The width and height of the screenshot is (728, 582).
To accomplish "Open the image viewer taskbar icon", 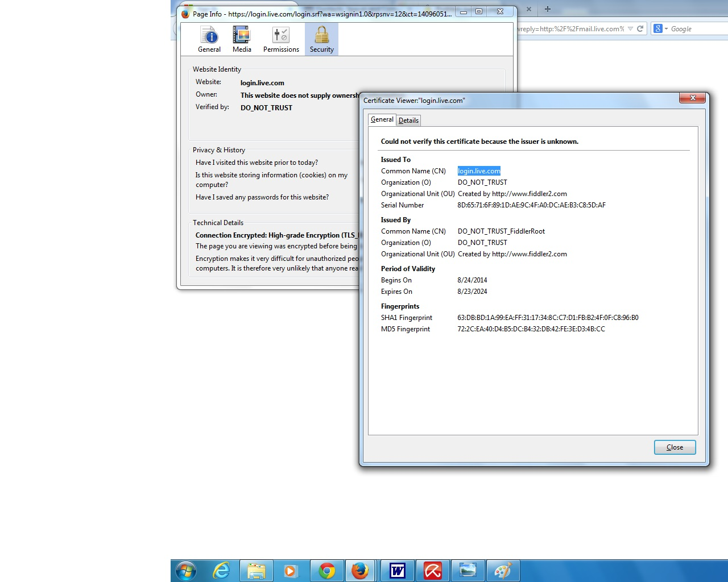I will coord(468,571).
